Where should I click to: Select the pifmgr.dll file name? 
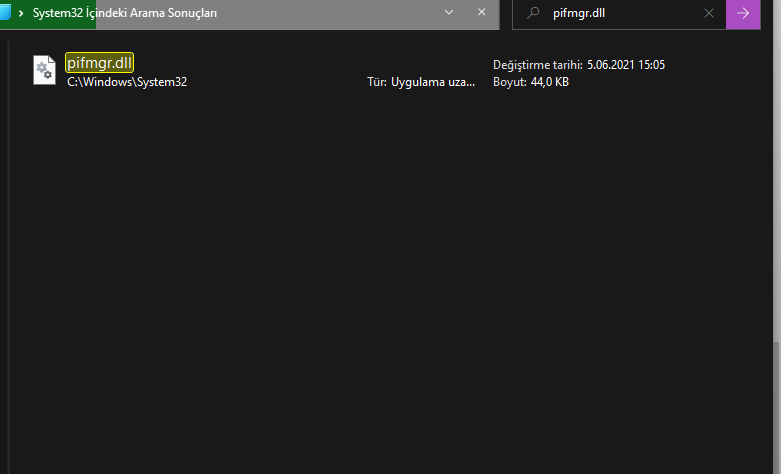[x=100, y=64]
